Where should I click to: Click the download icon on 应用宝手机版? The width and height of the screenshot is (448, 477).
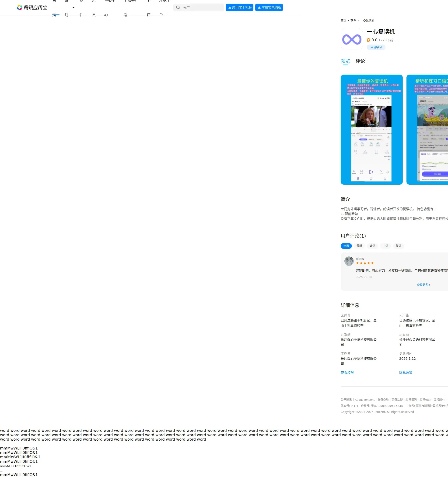(230, 8)
